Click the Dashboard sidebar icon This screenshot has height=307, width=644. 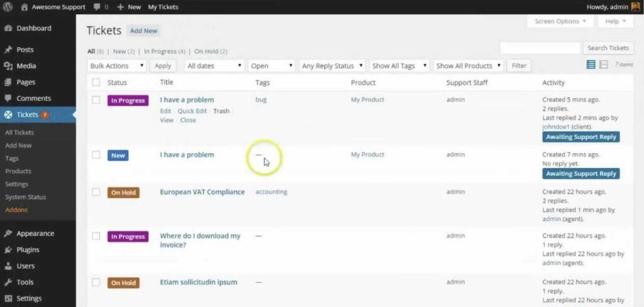[8, 28]
